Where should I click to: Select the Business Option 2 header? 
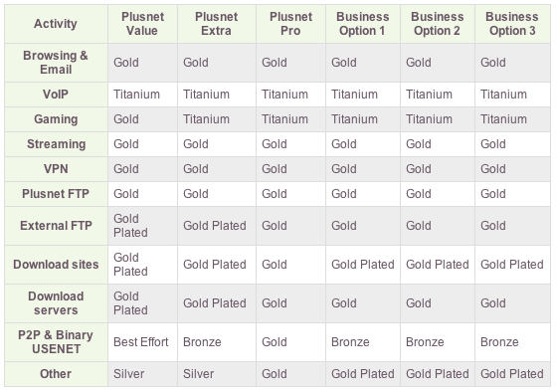(438, 24)
